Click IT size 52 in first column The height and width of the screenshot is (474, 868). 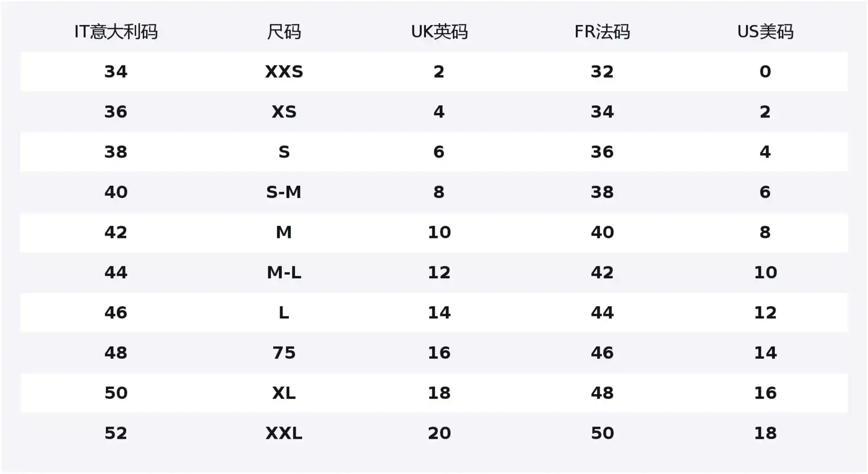(116, 433)
